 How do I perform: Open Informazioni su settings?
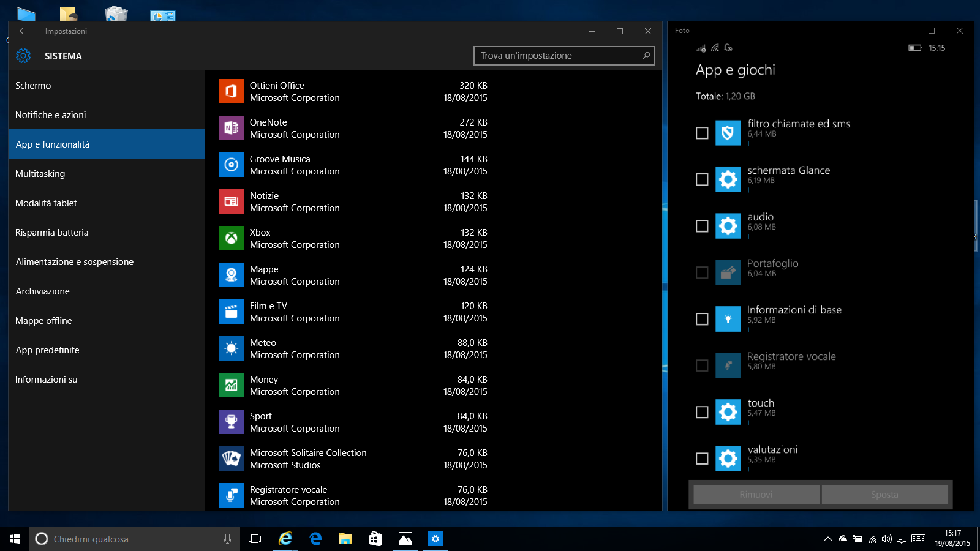point(107,380)
